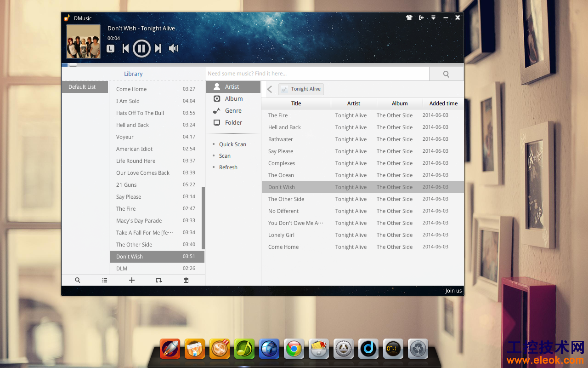Viewport: 588px width, 368px height.
Task: Click Refresh in the library panel
Action: click(228, 167)
